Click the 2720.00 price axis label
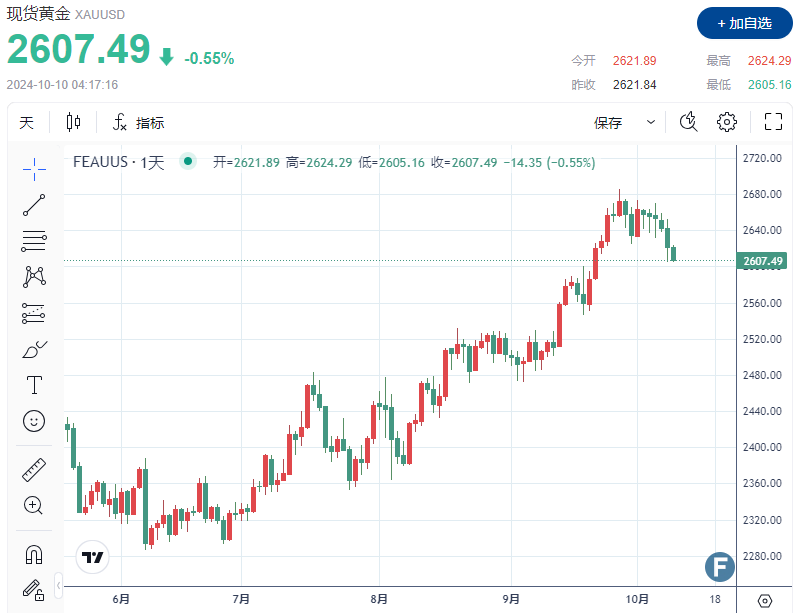Viewport: 798px width, 613px height. pos(762,158)
